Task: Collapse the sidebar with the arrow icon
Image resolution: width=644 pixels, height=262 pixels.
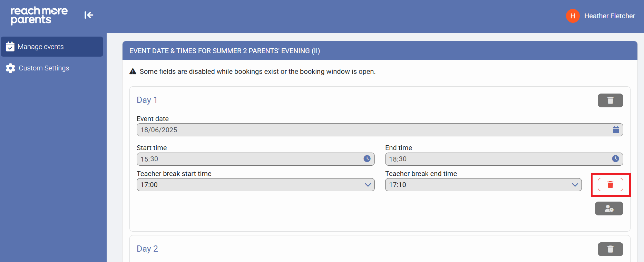Action: tap(89, 15)
